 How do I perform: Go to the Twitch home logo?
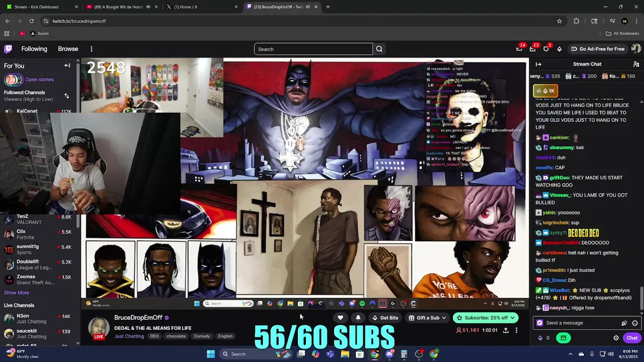8,49
